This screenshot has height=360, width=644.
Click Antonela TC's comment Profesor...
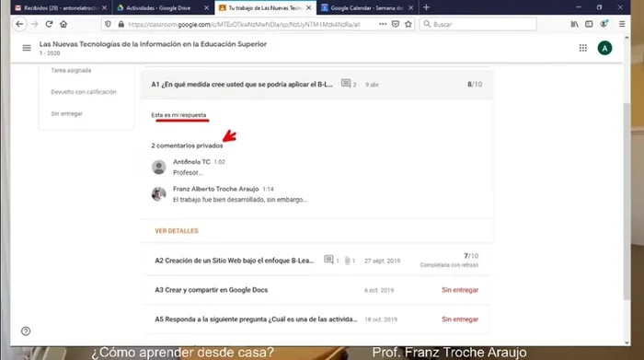[188, 172]
